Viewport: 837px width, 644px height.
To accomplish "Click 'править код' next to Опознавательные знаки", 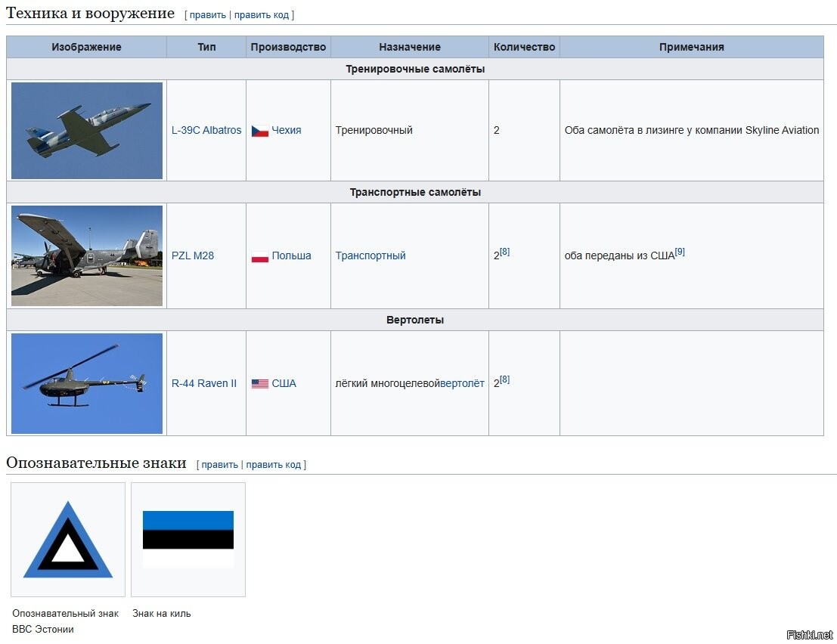I will (273, 465).
